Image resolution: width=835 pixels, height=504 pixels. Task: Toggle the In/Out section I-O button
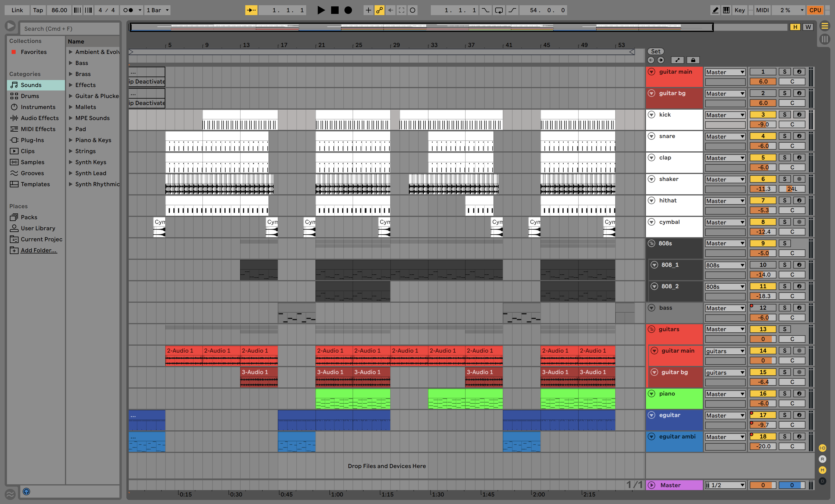point(823,448)
